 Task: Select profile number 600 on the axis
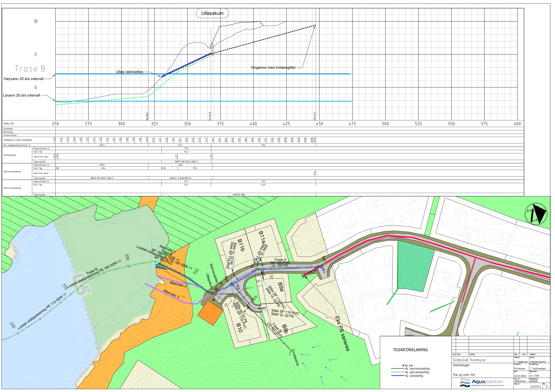(x=518, y=124)
